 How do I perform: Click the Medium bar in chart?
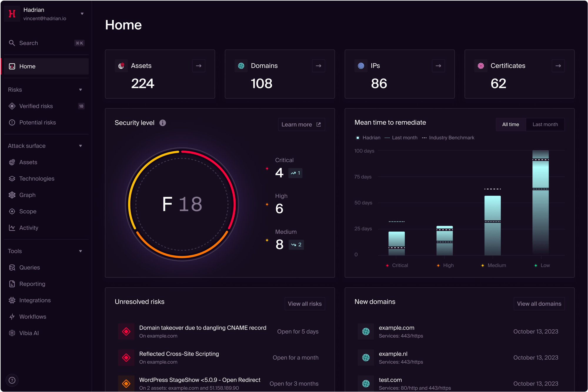point(492,225)
